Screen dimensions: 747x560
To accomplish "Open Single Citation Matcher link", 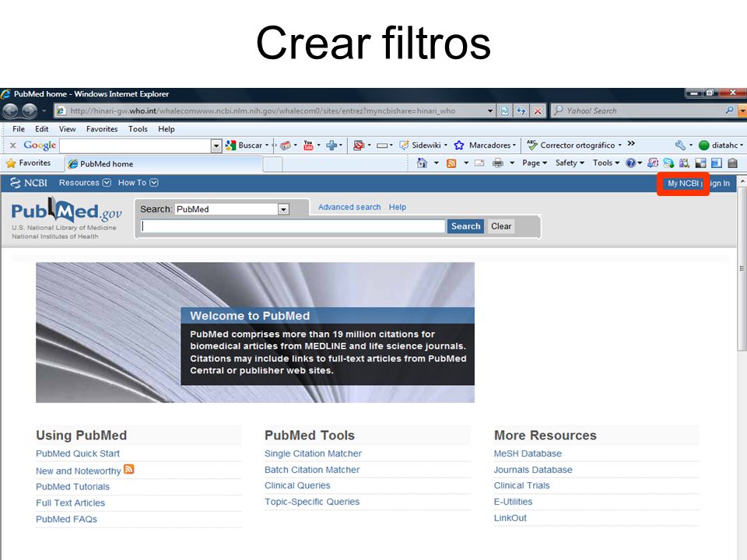I will pyautogui.click(x=313, y=453).
